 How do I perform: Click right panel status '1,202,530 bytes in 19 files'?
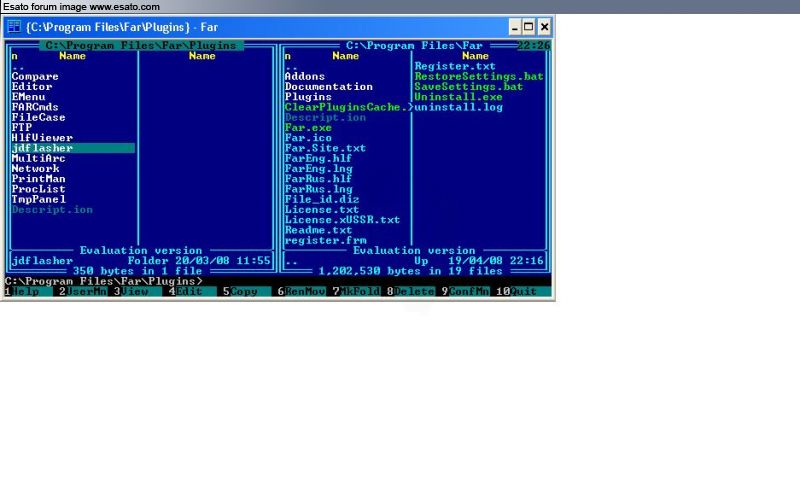pos(411,271)
